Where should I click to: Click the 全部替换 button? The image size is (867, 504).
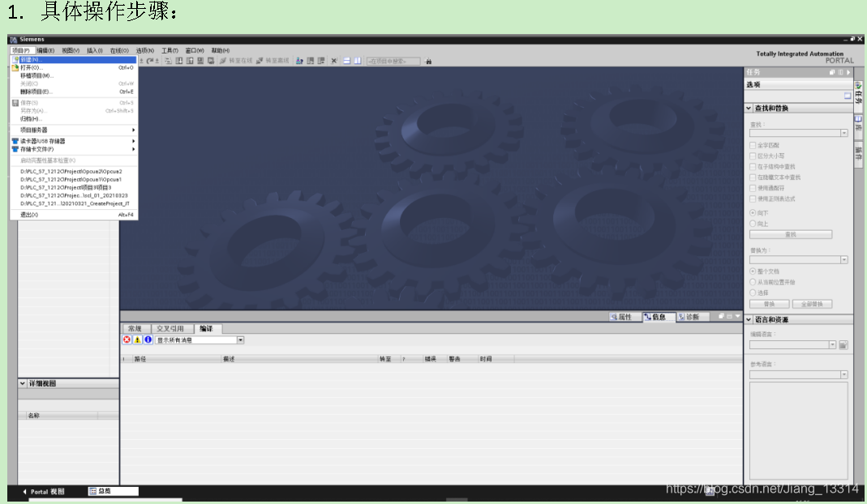(x=812, y=304)
